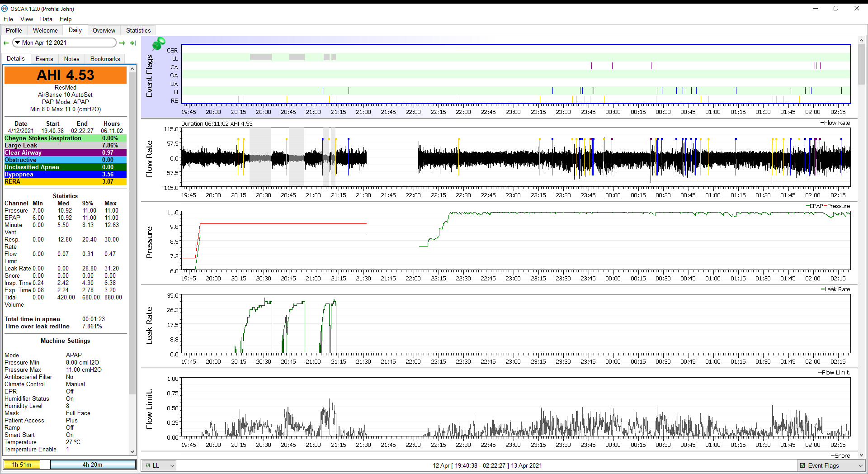Open the File menu
This screenshot has width=868, height=474.
tap(8, 19)
